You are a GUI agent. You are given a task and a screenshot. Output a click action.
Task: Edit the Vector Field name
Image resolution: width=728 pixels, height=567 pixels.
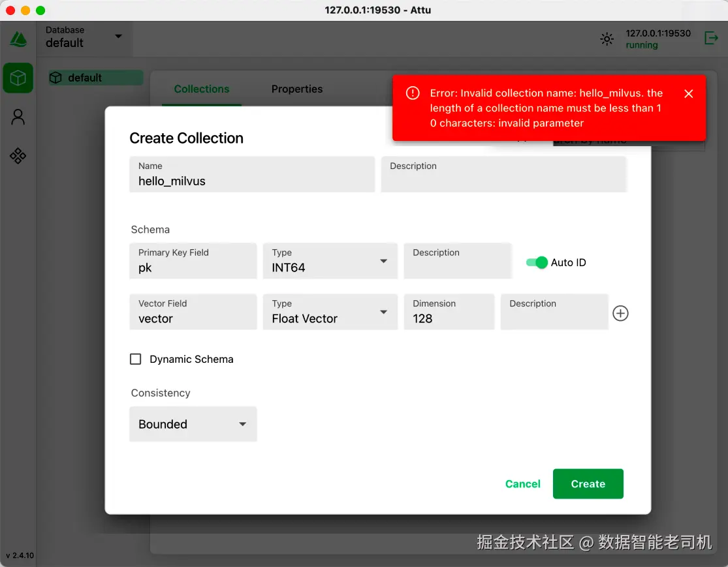pos(193,312)
